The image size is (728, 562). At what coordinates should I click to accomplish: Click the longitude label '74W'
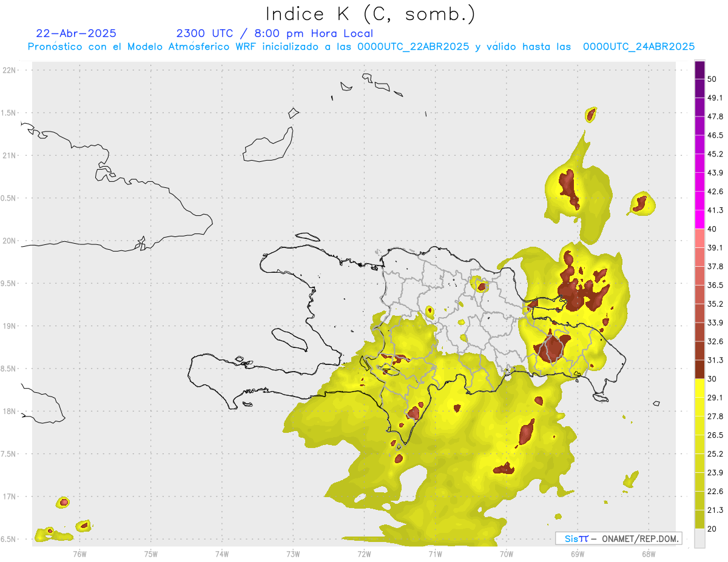click(222, 554)
